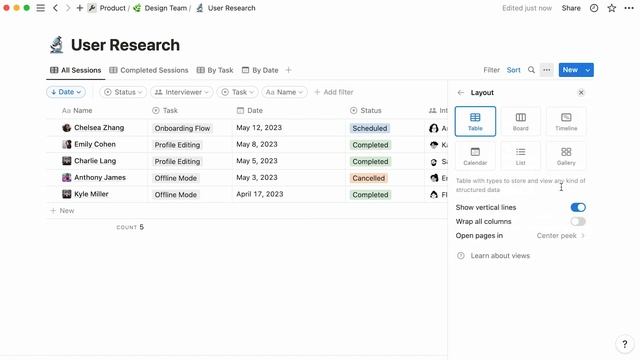This screenshot has height=360, width=640.
Task: Expand the New button dropdown arrow
Action: coord(588,70)
